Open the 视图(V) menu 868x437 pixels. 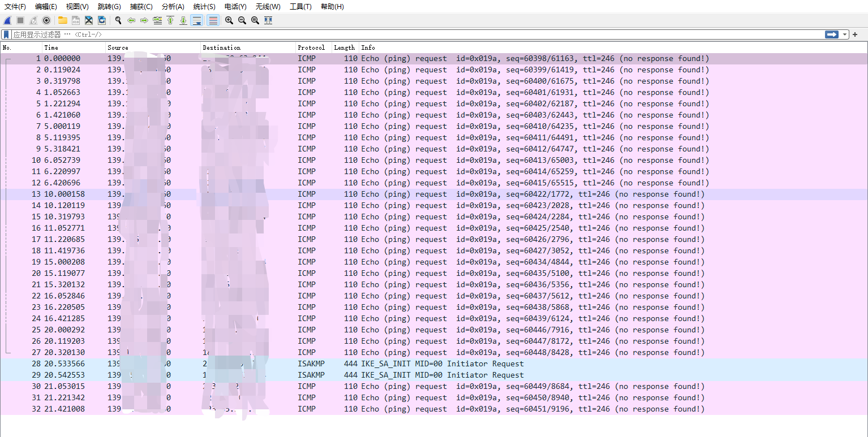(x=78, y=7)
